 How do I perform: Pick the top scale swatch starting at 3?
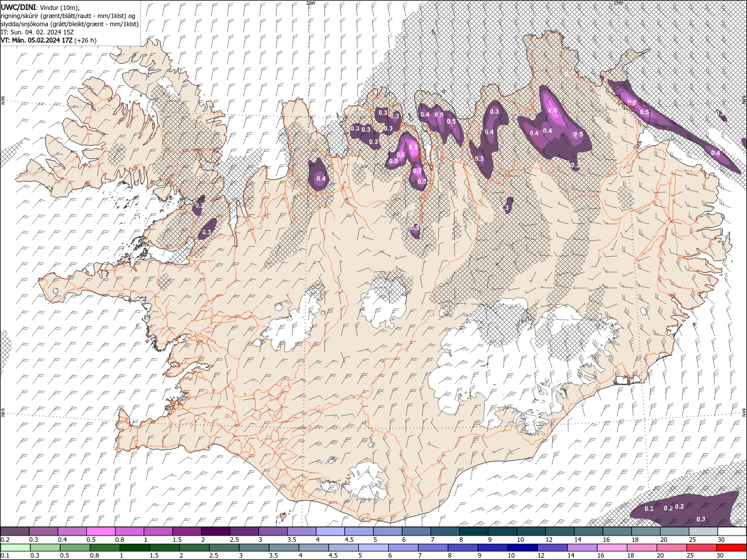[x=272, y=531]
